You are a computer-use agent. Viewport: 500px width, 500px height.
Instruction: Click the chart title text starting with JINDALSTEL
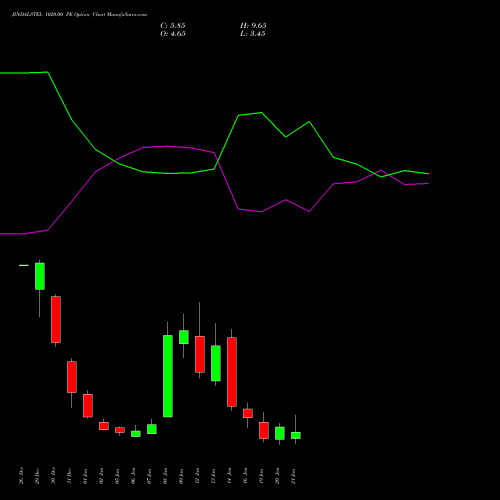tap(79, 15)
